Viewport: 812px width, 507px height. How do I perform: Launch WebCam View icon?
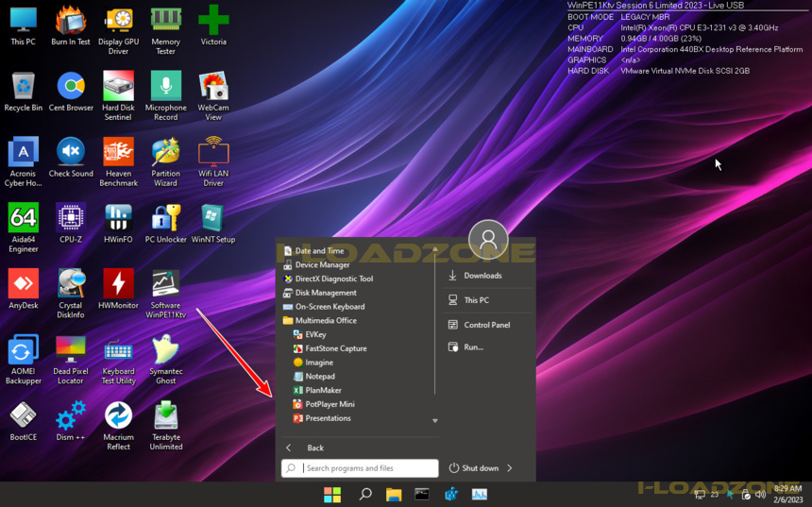pyautogui.click(x=213, y=96)
